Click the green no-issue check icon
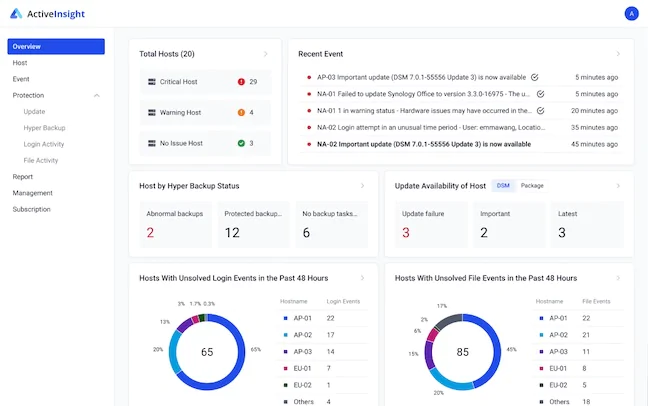The image size is (648, 406). pos(241,143)
